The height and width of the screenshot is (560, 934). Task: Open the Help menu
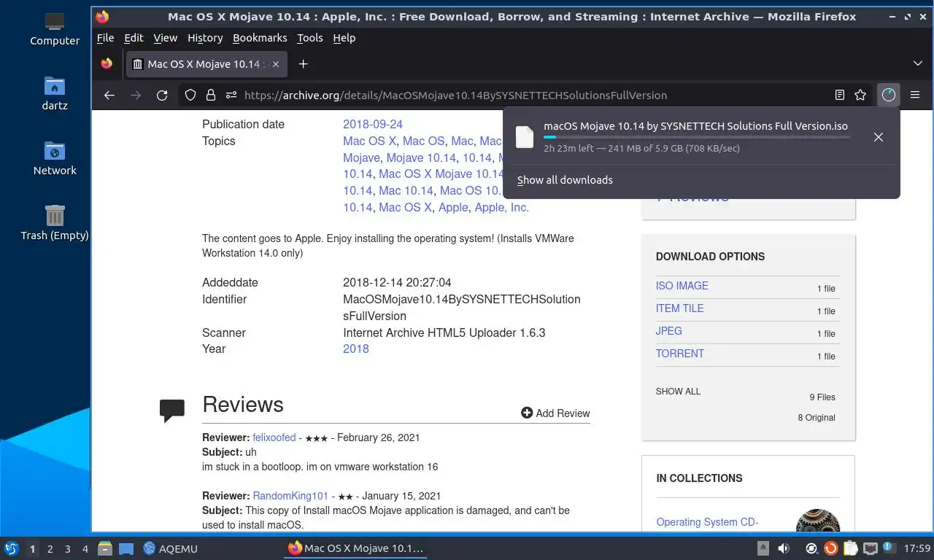coord(344,38)
